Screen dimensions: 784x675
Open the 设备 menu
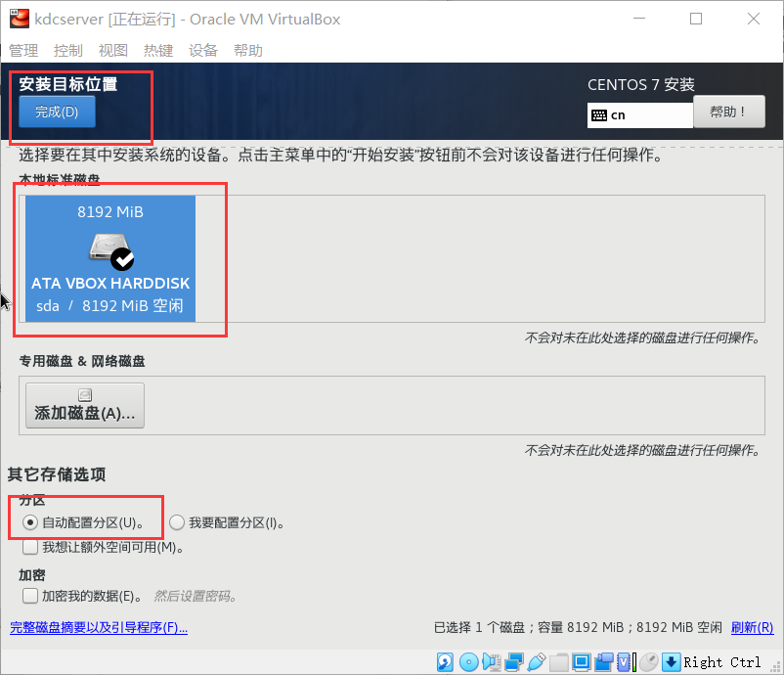[203, 50]
